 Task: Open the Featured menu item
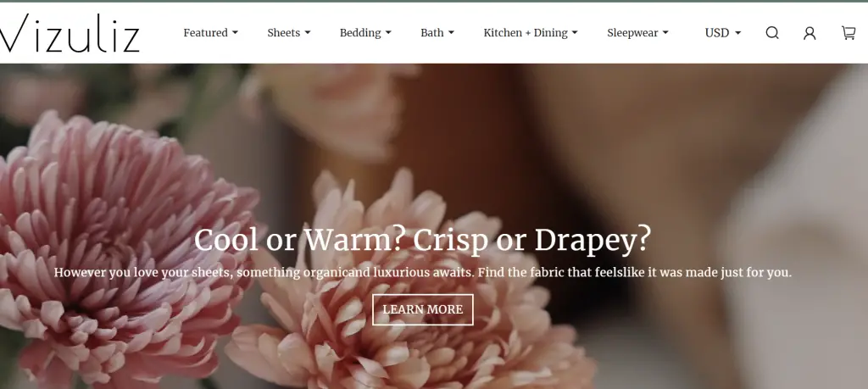[205, 33]
